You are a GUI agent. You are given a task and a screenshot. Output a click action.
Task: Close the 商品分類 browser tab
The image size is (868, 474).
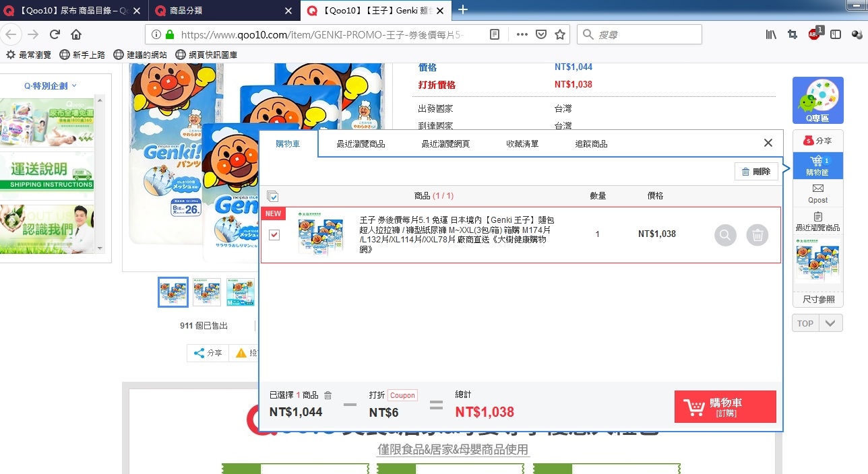point(288,10)
